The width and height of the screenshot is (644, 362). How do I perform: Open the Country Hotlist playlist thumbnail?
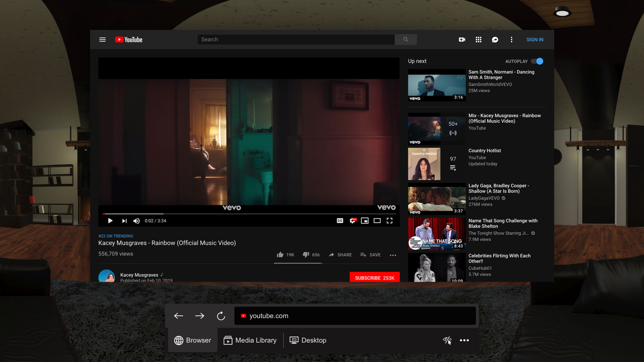437,164
